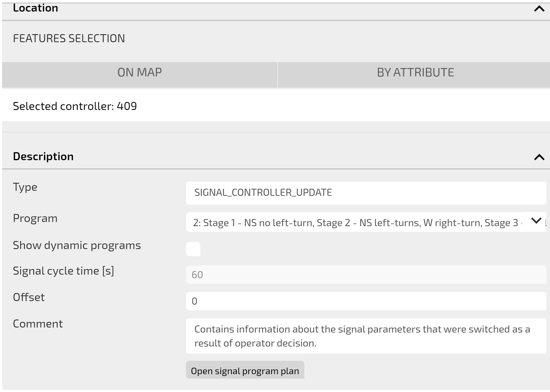The height and width of the screenshot is (392, 550).
Task: Click the Type field SIGNAL_CONTROLLER_UPDATE
Action: pyautogui.click(x=366, y=193)
